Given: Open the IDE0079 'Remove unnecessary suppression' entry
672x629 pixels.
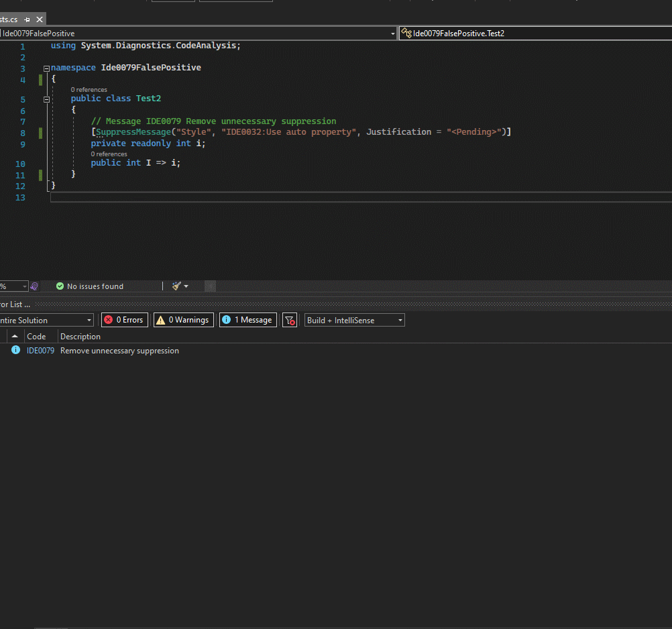Looking at the screenshot, I should 119,350.
